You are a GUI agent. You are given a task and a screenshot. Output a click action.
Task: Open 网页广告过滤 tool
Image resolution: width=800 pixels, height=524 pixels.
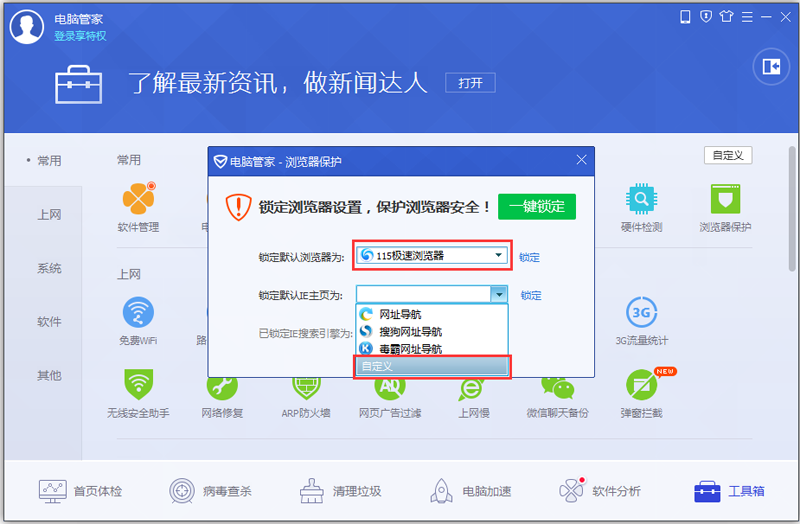pyautogui.click(x=390, y=388)
